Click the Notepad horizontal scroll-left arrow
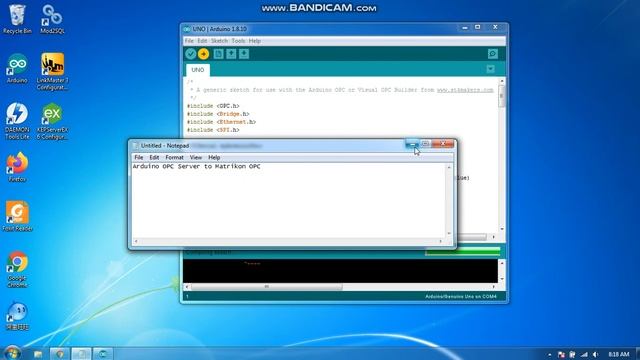Screen dimensions: 640x360 [136, 241]
